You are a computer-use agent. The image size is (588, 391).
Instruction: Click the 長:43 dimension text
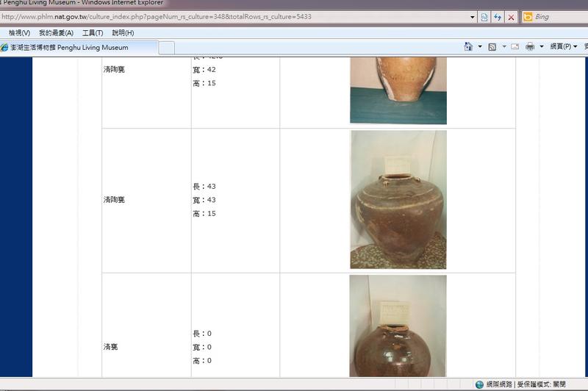(204, 187)
